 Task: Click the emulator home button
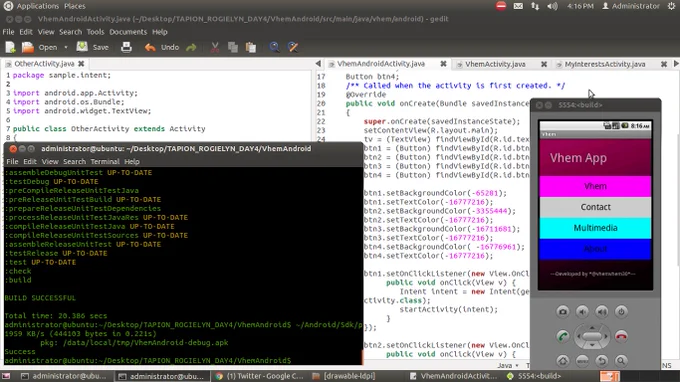tap(562, 360)
